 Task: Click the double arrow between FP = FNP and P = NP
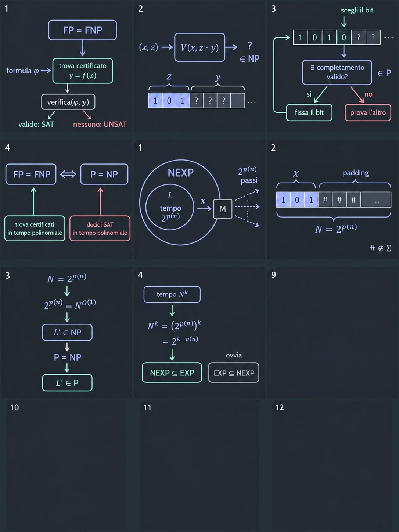68,174
